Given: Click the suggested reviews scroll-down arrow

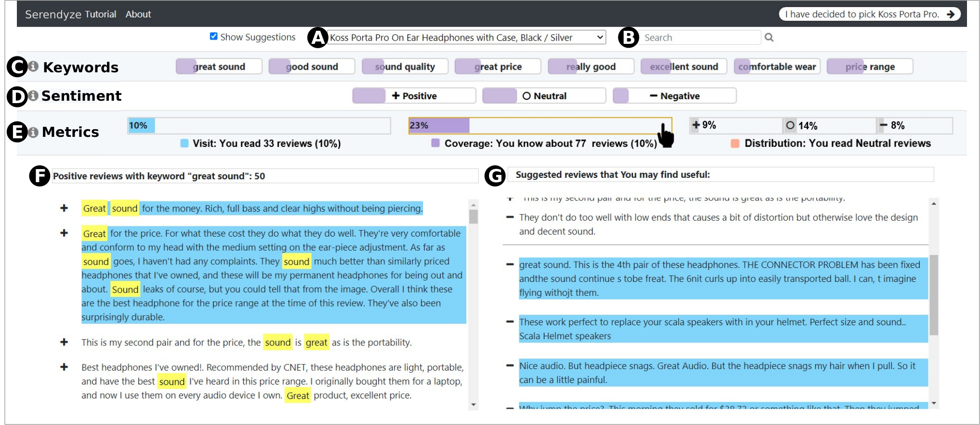Looking at the screenshot, I should click(x=934, y=403).
